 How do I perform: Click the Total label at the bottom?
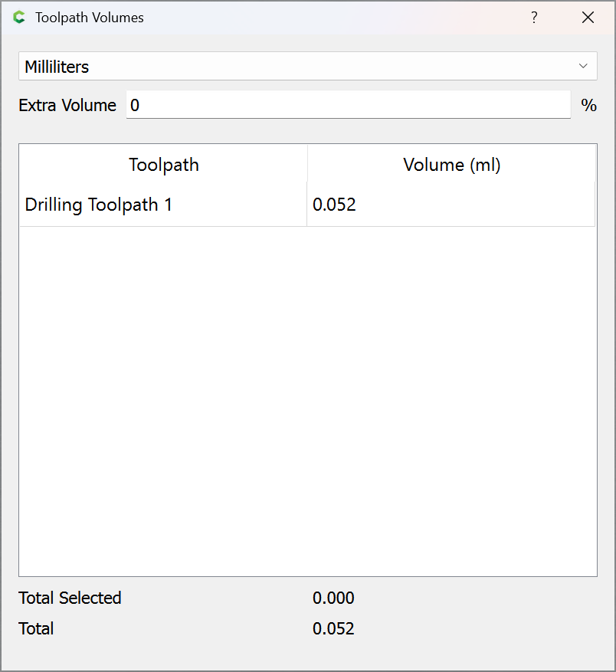click(x=36, y=629)
